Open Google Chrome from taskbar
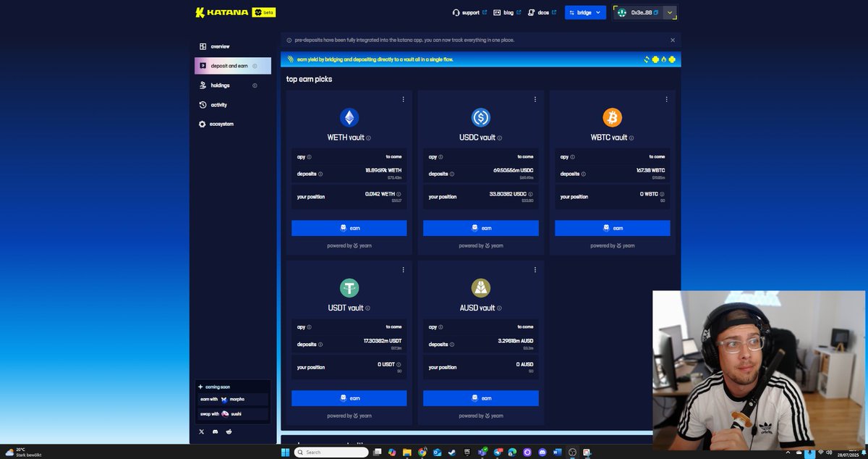 click(422, 452)
